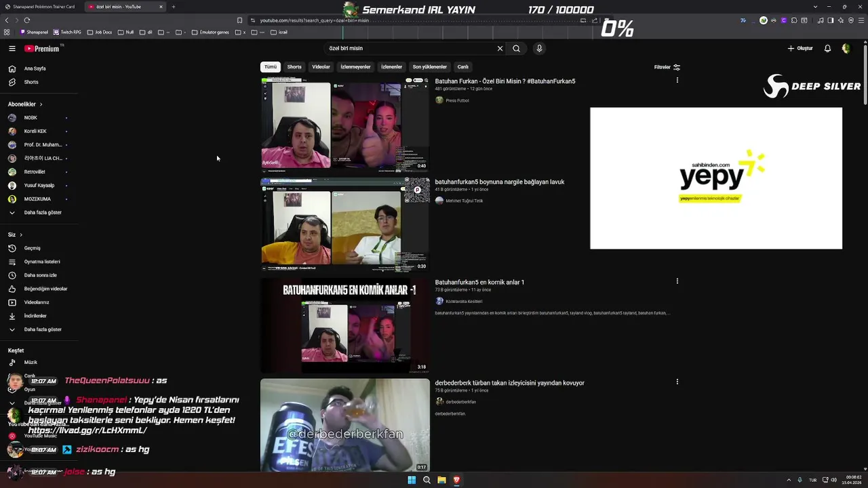The height and width of the screenshot is (488, 868).
Task: Open account avatar menu
Action: [x=846, y=49]
